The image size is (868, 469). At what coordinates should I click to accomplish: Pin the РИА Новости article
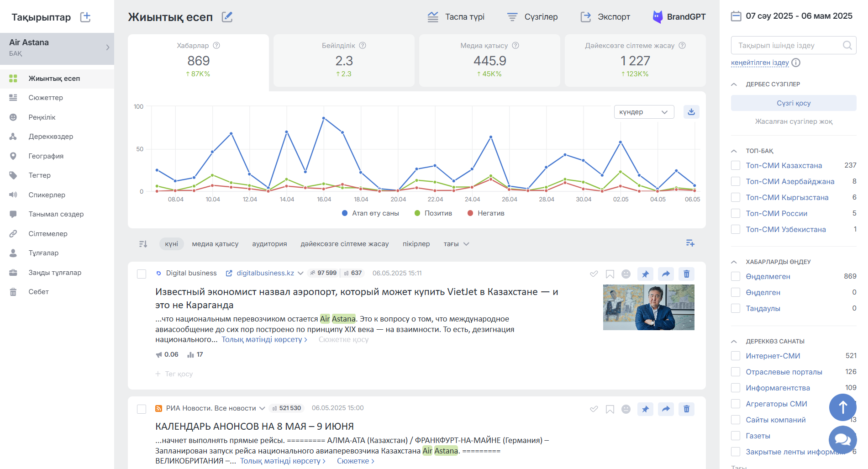click(x=645, y=409)
